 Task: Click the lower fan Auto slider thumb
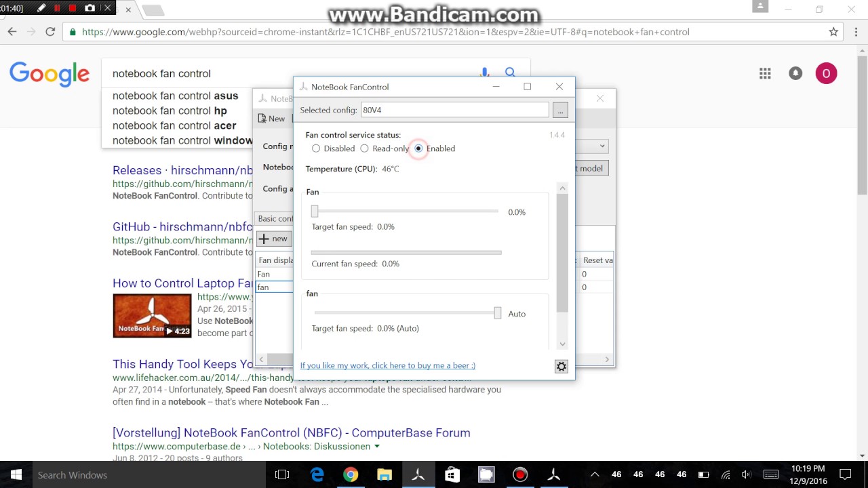coord(498,313)
